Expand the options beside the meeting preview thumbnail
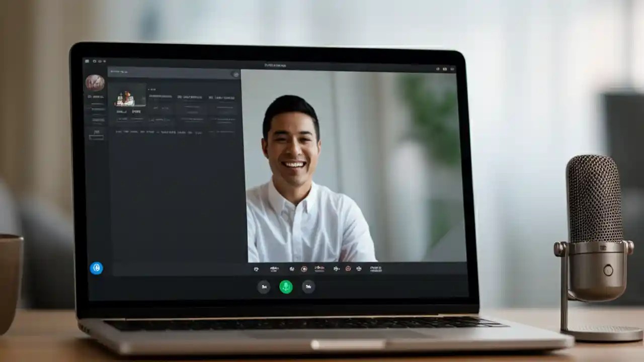 pos(151,89)
